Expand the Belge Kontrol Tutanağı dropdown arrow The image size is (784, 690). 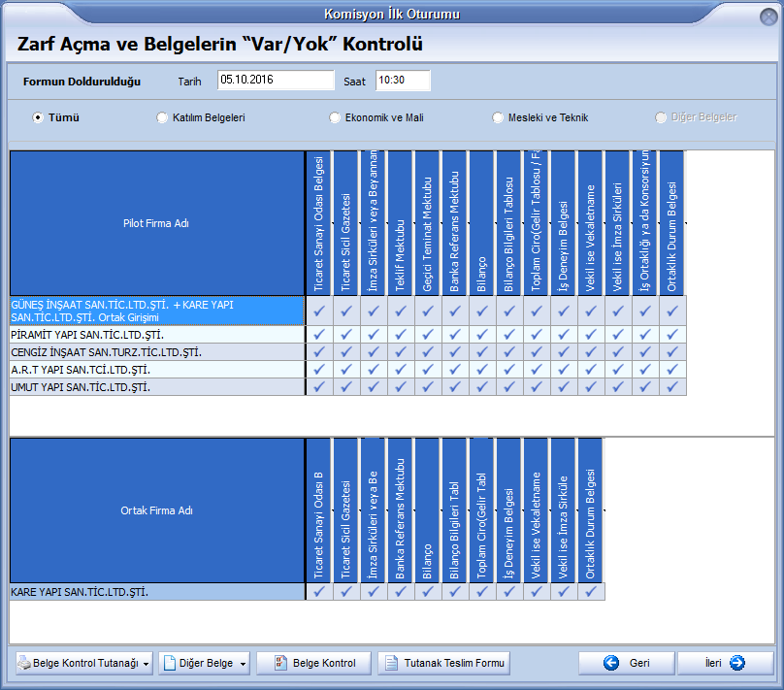(x=146, y=664)
